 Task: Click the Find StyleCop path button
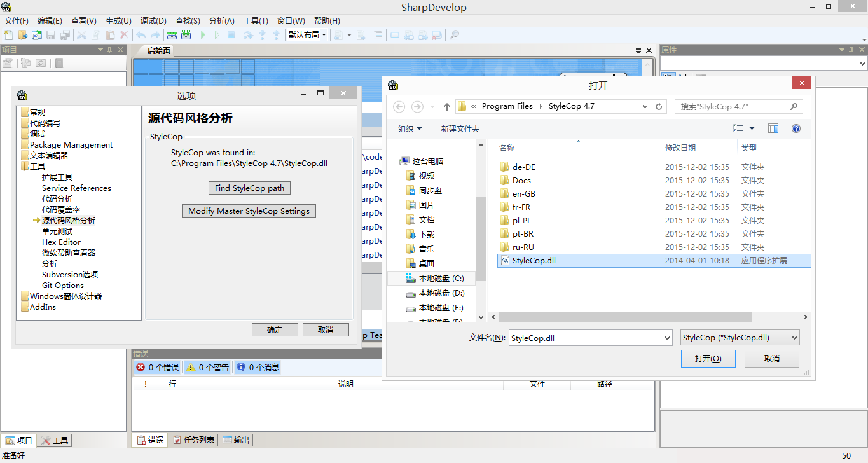[x=249, y=188]
